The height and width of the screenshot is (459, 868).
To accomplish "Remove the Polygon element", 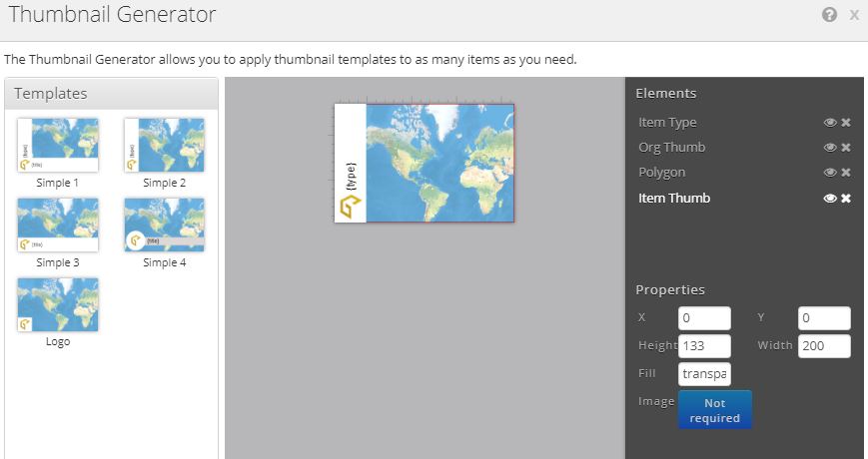I will (x=846, y=173).
